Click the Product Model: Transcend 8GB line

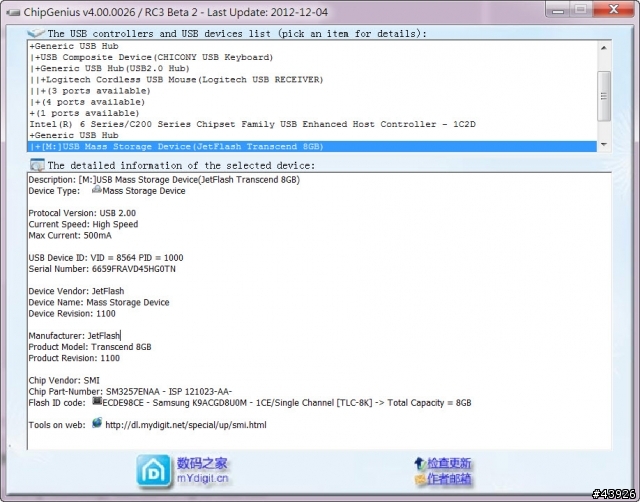coord(90,347)
